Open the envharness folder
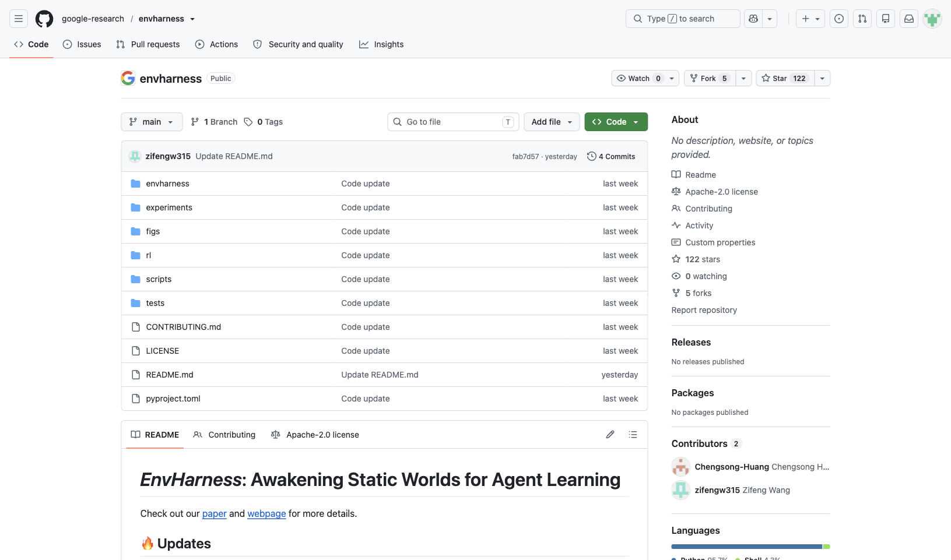The height and width of the screenshot is (560, 951). point(167,184)
